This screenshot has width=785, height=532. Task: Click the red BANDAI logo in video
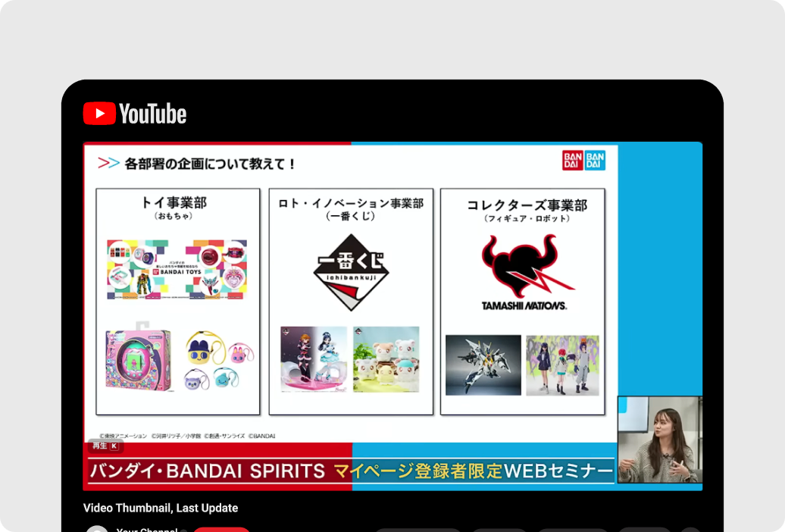[x=572, y=161]
